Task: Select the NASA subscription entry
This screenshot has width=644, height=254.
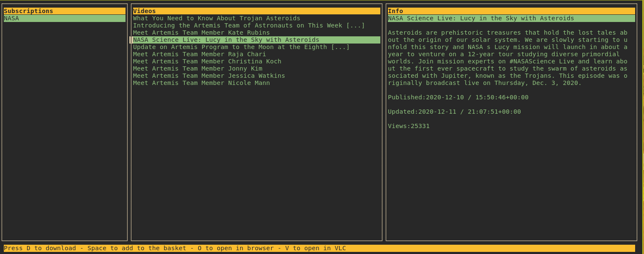Action: 65,19
